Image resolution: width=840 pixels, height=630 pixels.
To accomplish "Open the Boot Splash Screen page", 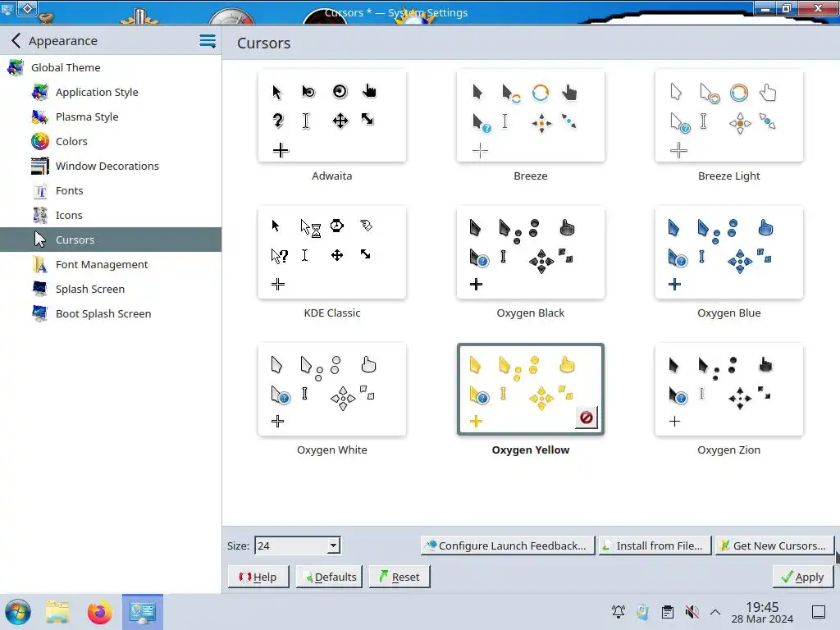I will tap(111, 313).
